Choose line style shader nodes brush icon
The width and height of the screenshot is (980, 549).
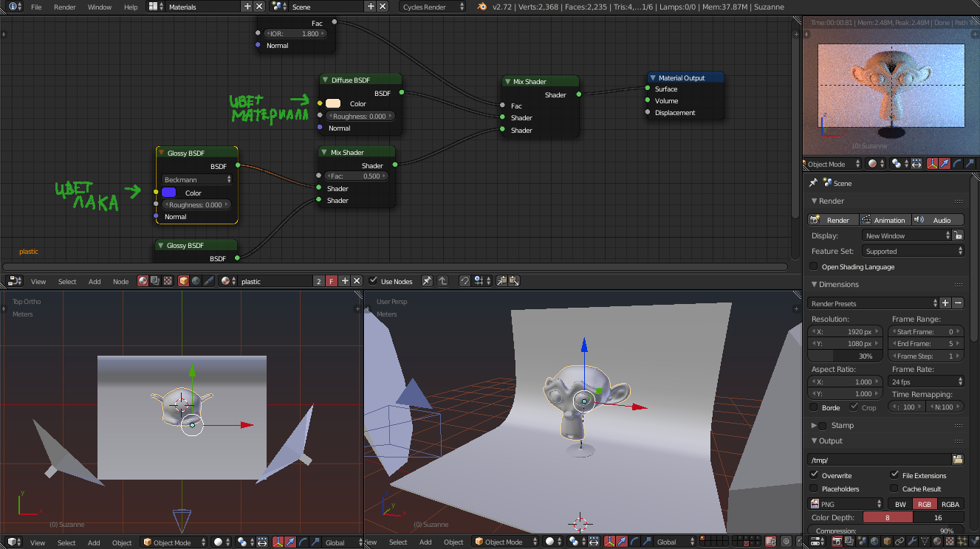click(x=208, y=281)
